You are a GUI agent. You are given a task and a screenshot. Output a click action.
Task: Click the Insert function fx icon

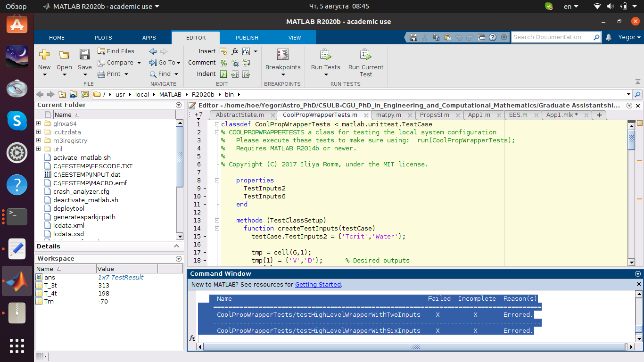(235, 51)
